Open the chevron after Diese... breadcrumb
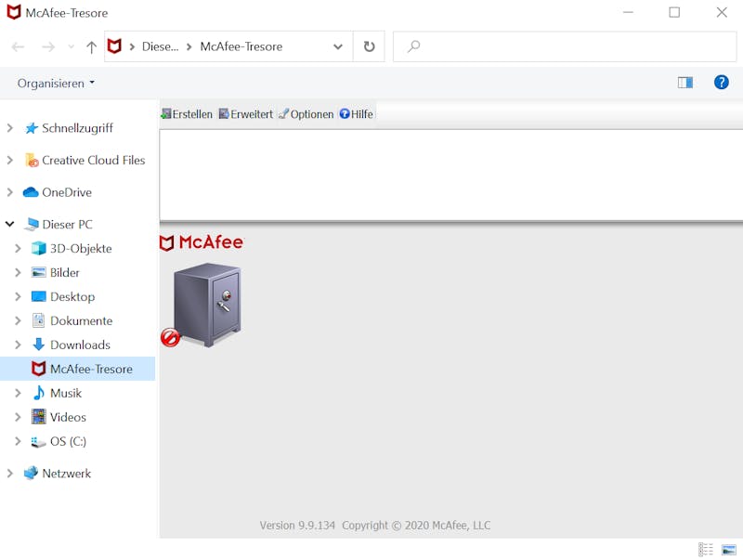Viewport: 743px width, 560px height. point(189,46)
